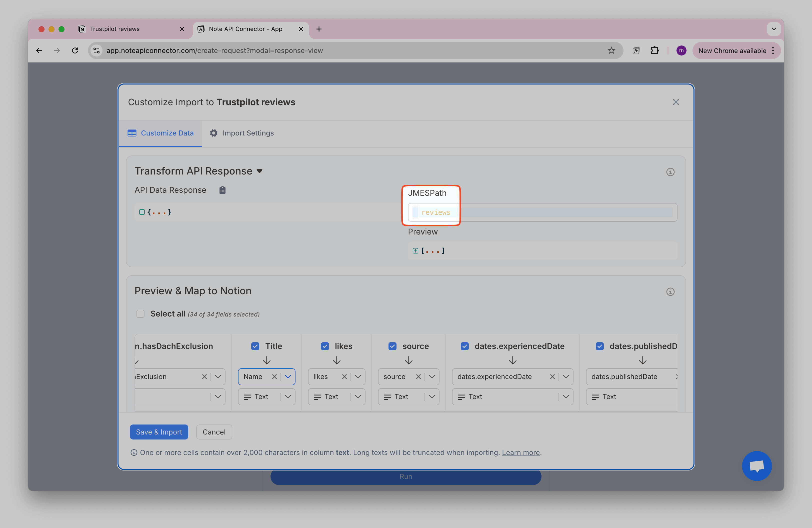Click dates.experiencedDate column header text
Screen dimensions: 812x528
[x=519, y=346]
